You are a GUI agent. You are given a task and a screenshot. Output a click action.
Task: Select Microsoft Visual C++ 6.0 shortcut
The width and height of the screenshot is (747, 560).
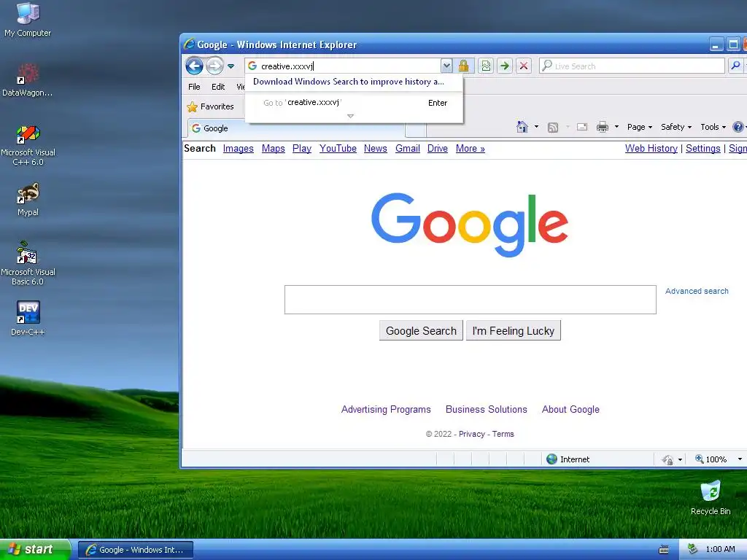point(28,145)
